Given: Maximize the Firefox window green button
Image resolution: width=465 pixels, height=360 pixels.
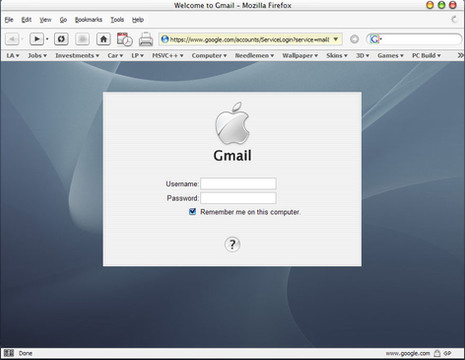Looking at the screenshot, I should click(441, 5).
